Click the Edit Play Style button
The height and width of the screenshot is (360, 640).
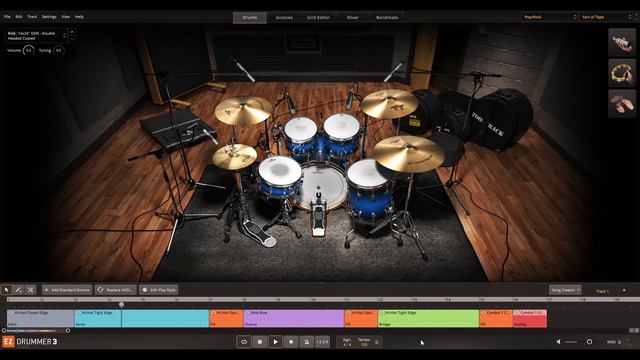(x=158, y=290)
